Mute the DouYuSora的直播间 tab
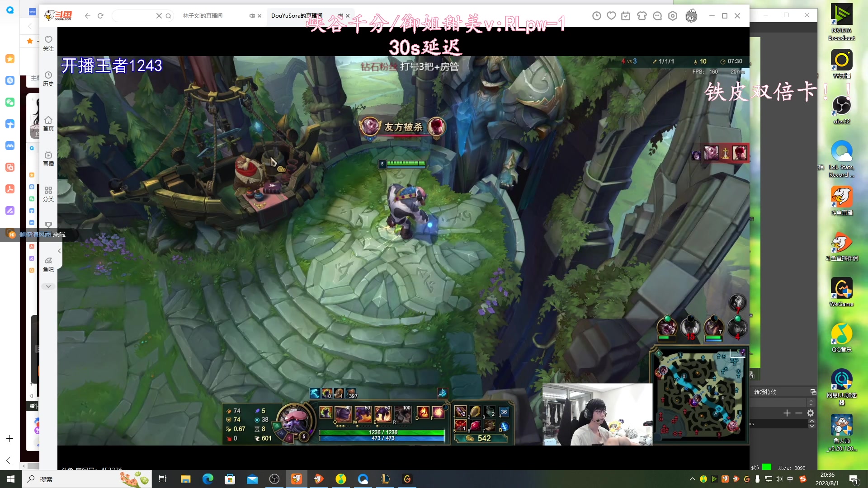This screenshot has width=868, height=488. [340, 16]
